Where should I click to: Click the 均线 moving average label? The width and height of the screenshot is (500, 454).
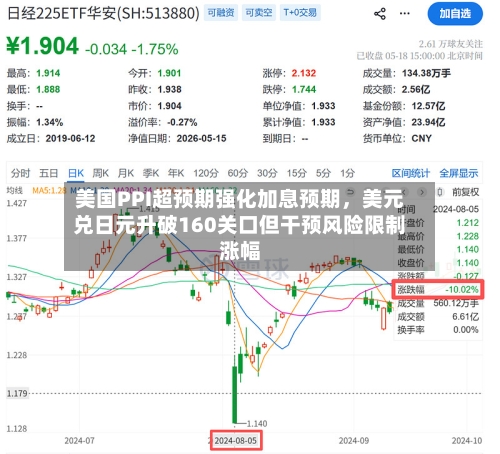pyautogui.click(x=15, y=191)
